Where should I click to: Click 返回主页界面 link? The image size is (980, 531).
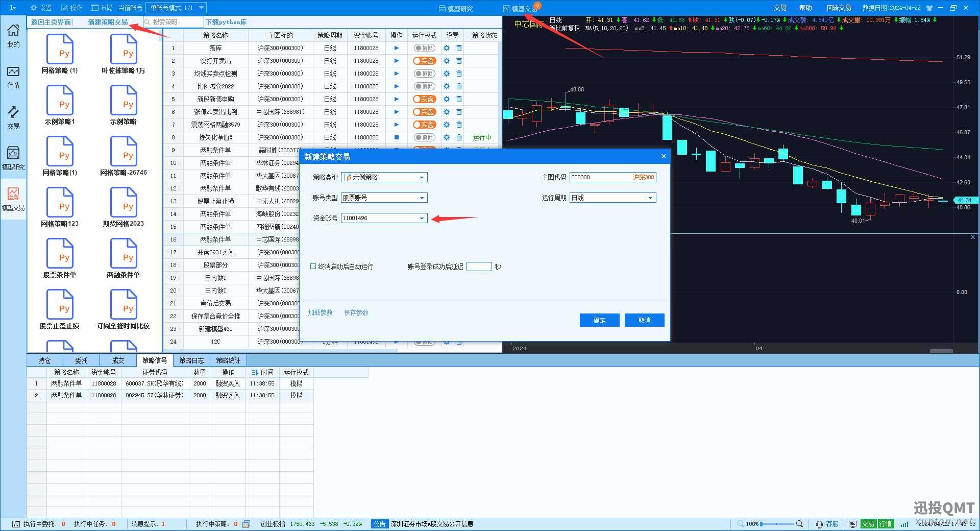[51, 22]
